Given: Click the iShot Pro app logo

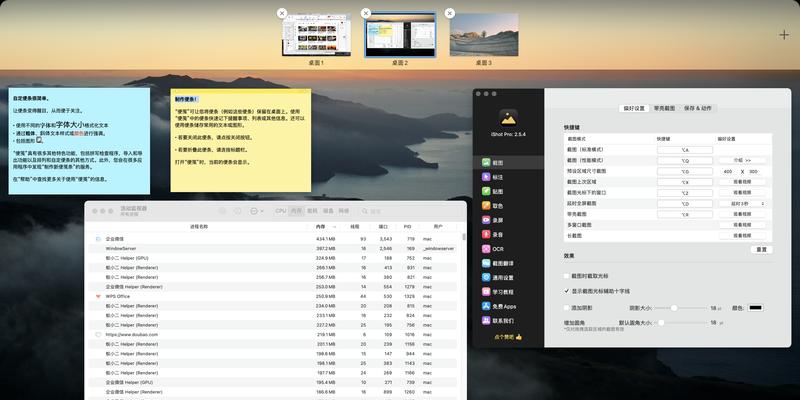Looking at the screenshot, I should click(508, 118).
